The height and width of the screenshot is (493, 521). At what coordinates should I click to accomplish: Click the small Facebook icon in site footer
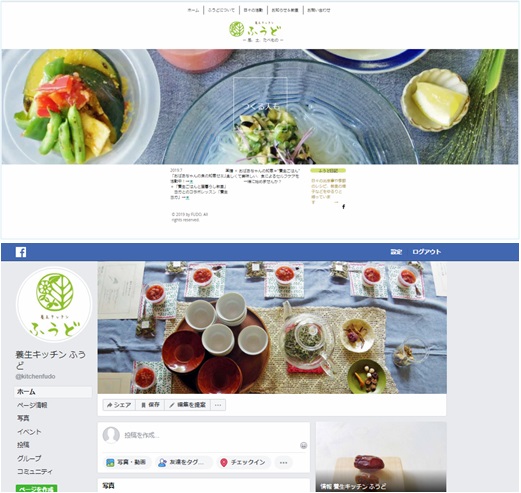(343, 207)
